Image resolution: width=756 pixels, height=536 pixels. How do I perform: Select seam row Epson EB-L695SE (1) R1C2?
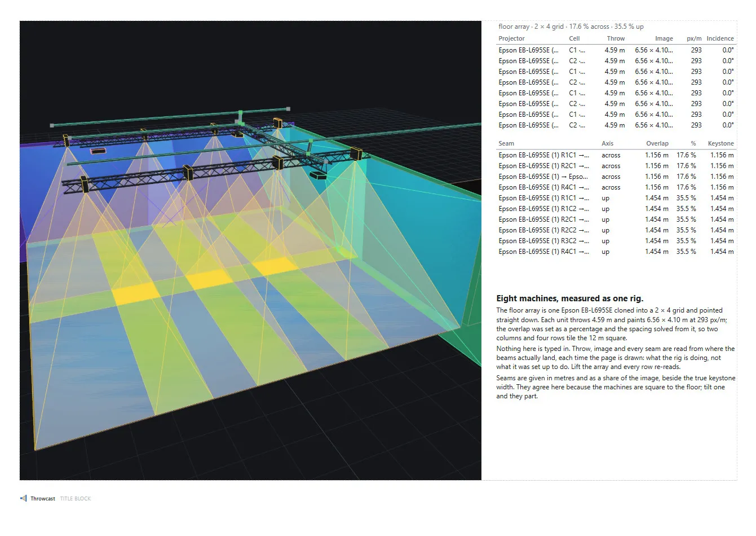(x=616, y=209)
